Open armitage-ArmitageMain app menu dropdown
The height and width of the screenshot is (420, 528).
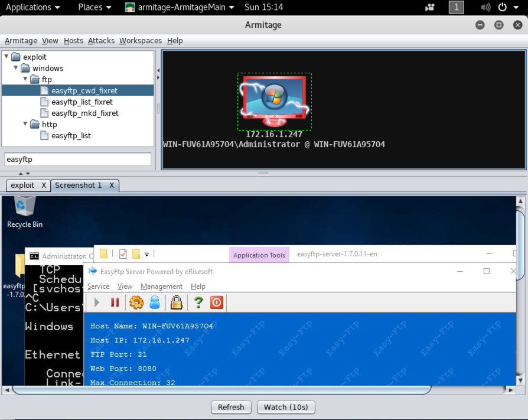click(x=180, y=7)
